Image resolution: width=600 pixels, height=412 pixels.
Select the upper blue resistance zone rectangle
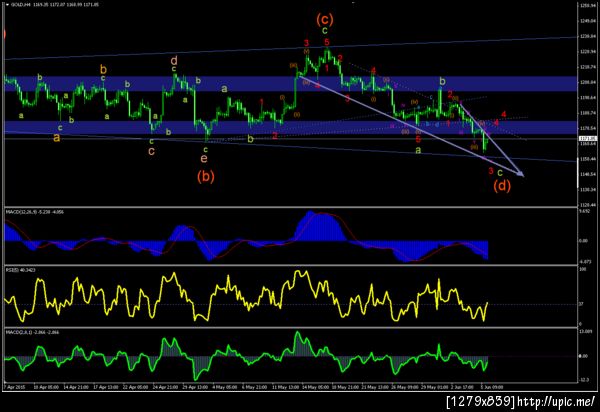point(290,83)
